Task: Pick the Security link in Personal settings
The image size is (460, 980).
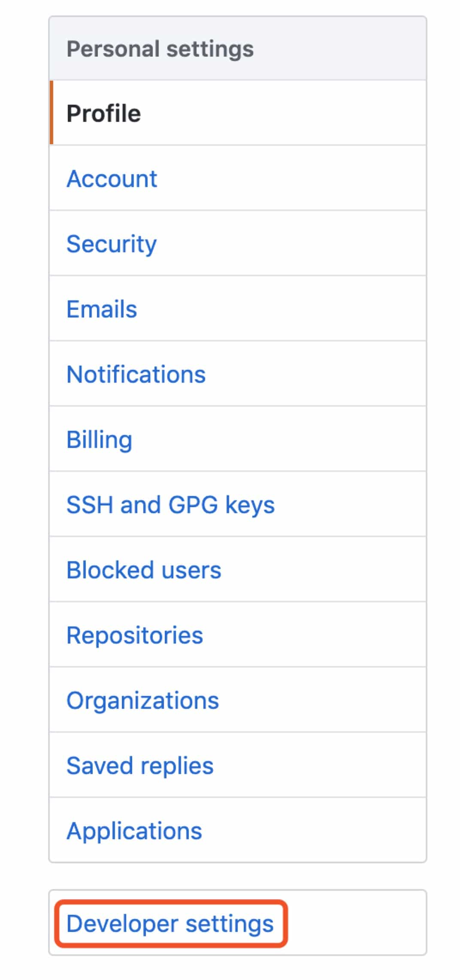Action: point(112,244)
